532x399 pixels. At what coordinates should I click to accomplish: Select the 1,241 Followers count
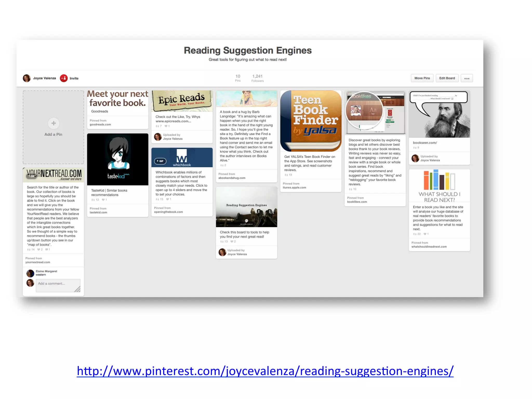pyautogui.click(x=257, y=78)
